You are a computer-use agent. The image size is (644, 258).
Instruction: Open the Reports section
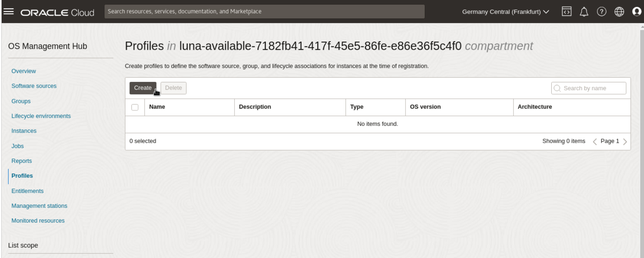(x=21, y=161)
